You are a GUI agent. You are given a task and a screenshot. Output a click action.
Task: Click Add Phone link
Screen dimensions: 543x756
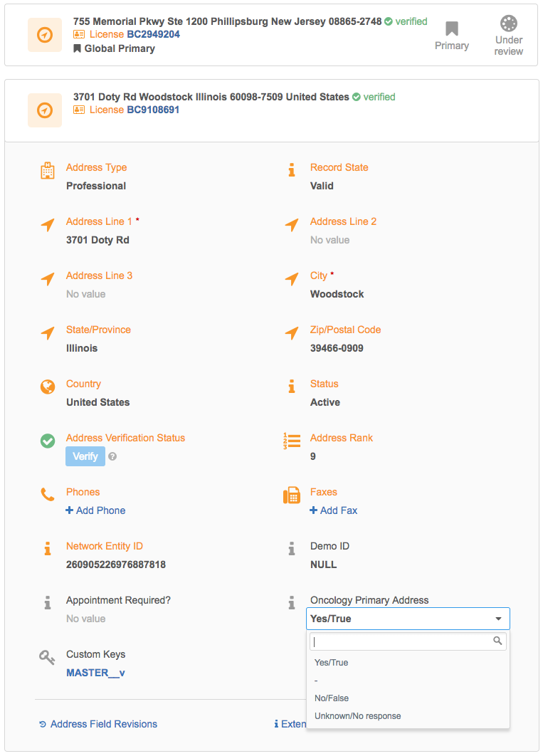click(96, 510)
